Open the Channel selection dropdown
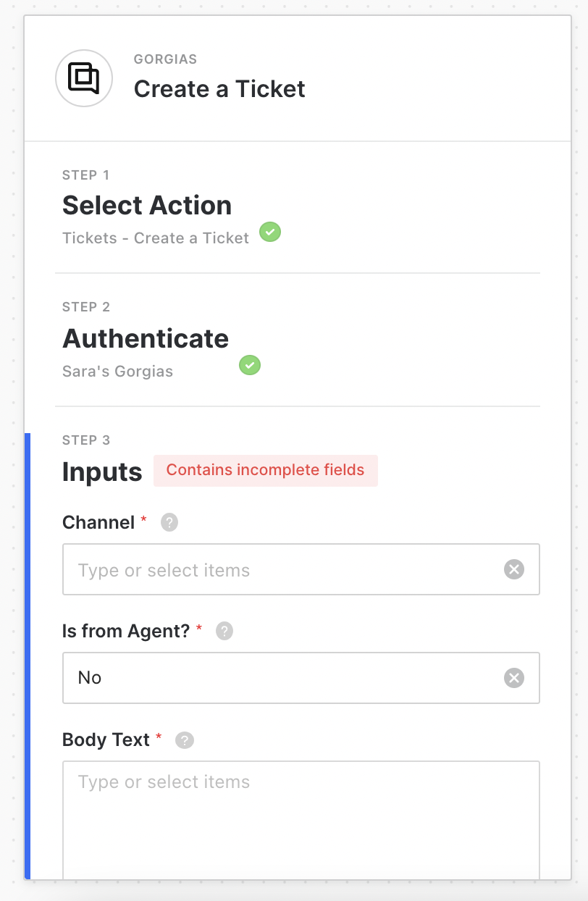588x901 pixels. point(282,570)
